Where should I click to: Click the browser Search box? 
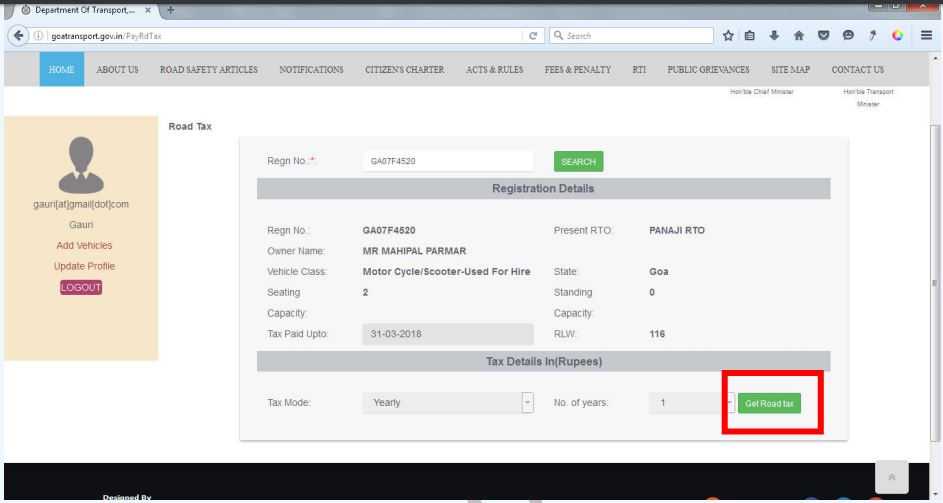pos(631,35)
